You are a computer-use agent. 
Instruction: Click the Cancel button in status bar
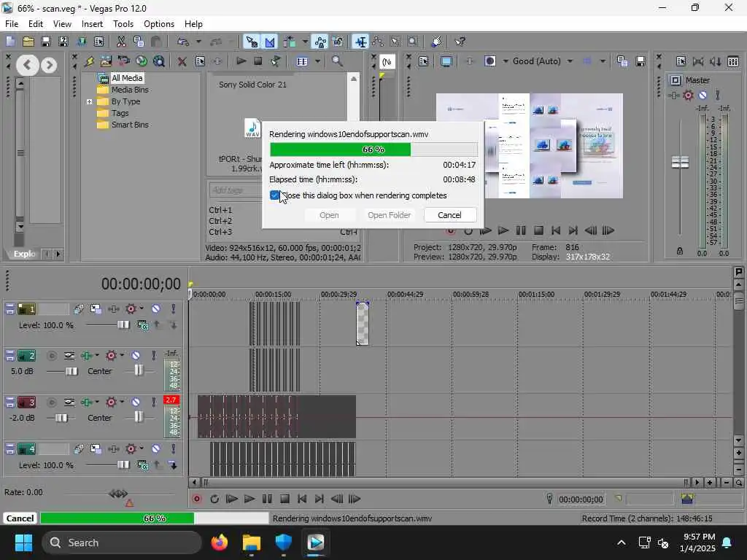point(20,518)
